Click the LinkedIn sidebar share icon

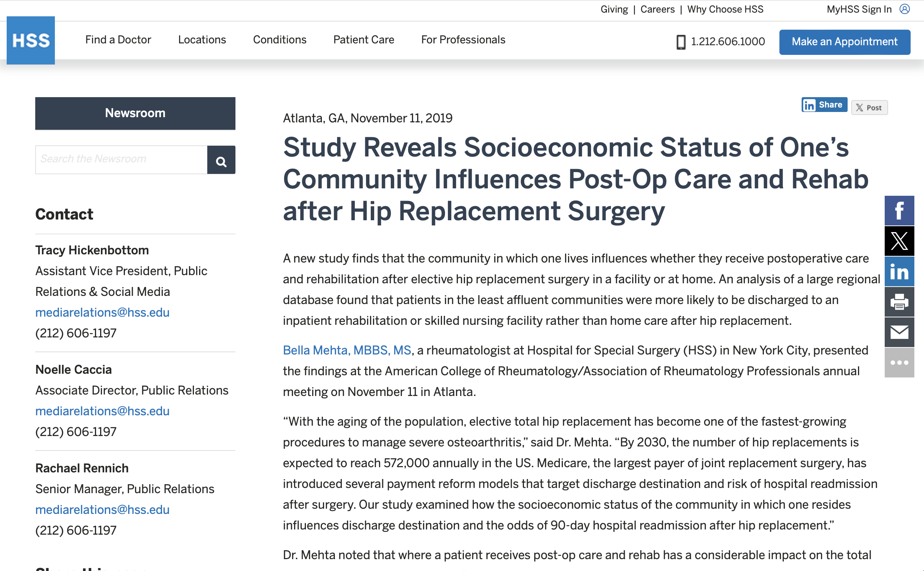[899, 271]
